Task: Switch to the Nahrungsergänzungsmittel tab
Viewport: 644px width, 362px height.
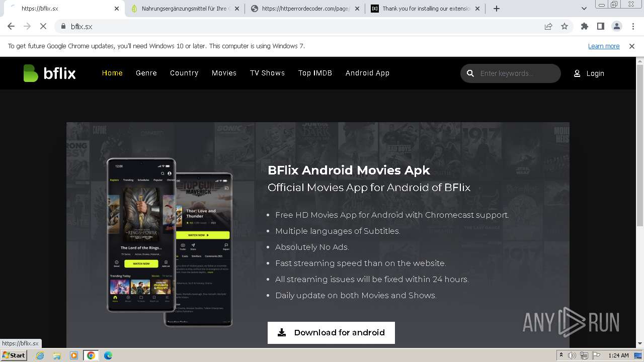Action: point(185,9)
